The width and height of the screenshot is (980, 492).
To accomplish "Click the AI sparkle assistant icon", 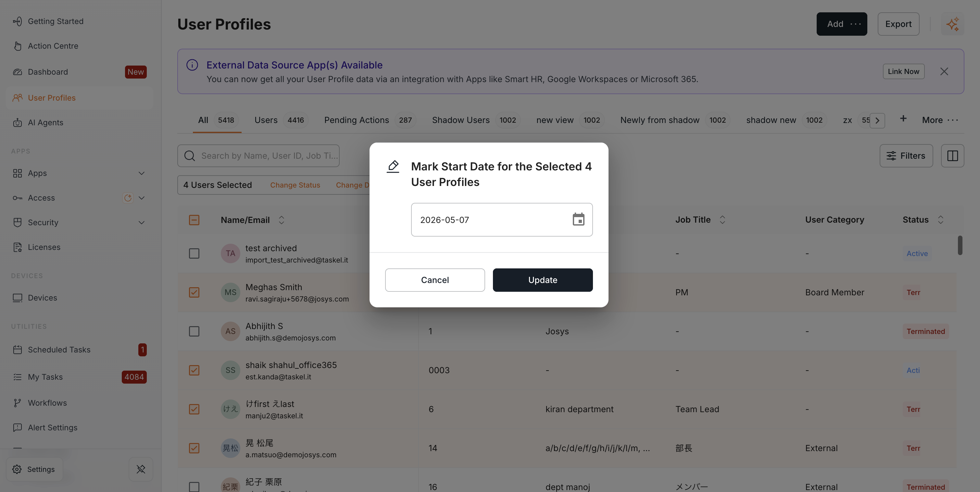I will click(952, 24).
